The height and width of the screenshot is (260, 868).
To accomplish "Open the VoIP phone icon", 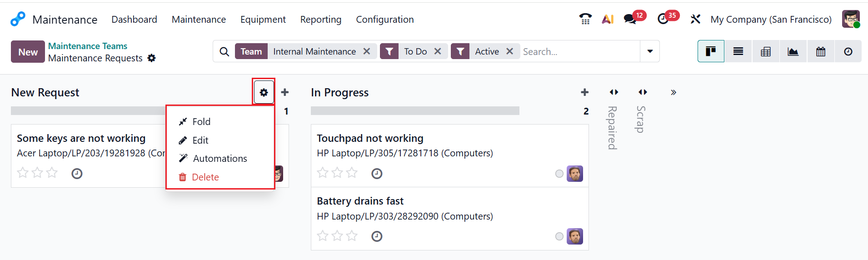I will click(x=585, y=19).
